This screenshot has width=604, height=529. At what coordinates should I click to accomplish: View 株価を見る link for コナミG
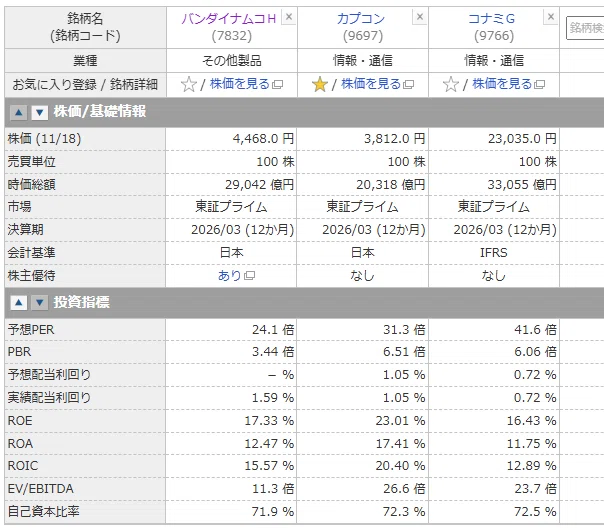coord(502,84)
